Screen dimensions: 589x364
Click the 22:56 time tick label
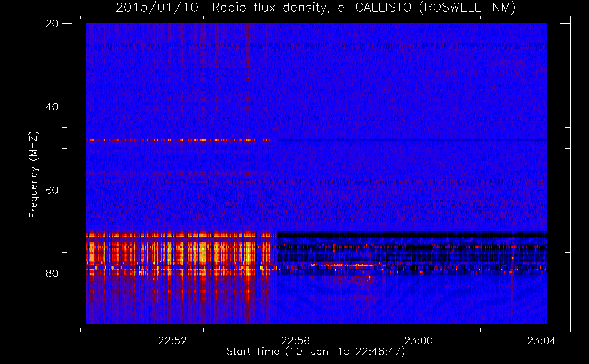(296, 341)
